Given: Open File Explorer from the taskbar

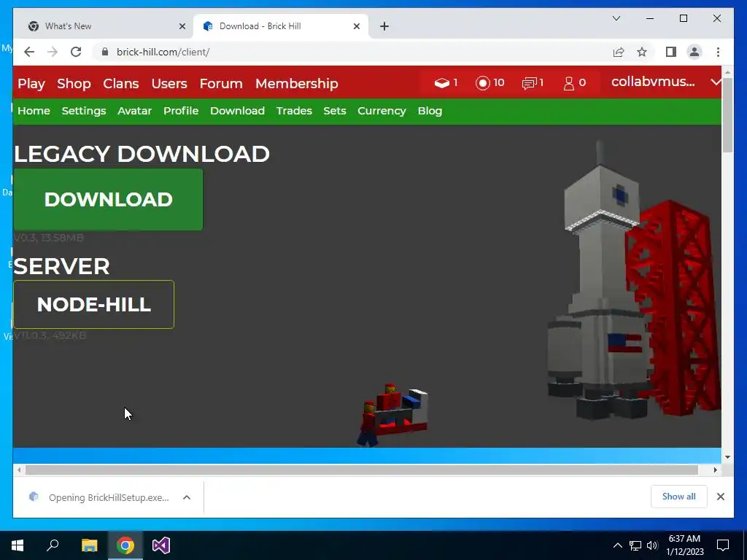Looking at the screenshot, I should [x=89, y=545].
